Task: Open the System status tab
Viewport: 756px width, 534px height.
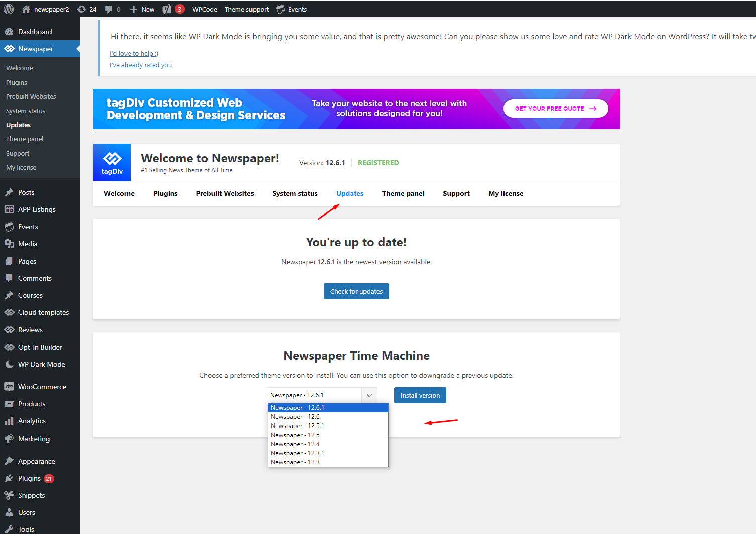Action: [x=295, y=193]
